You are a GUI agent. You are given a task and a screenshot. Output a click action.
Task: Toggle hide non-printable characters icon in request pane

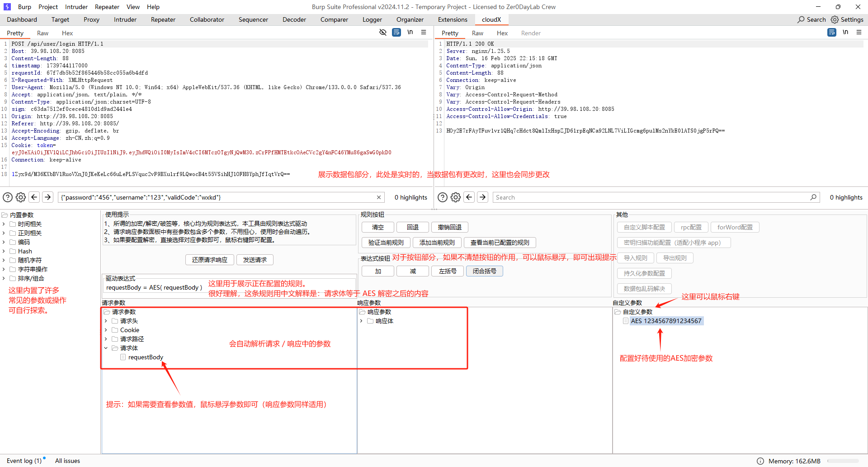pos(383,32)
